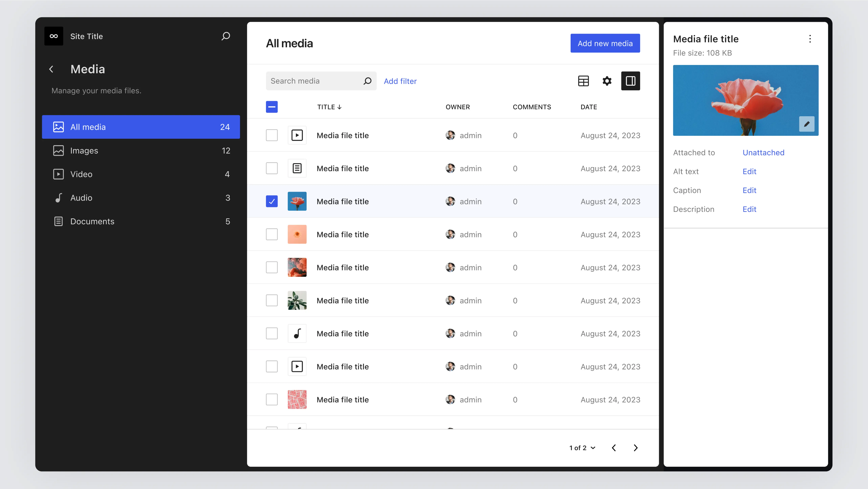This screenshot has height=489, width=868.
Task: Toggle the select-all header checkbox
Action: (x=272, y=107)
